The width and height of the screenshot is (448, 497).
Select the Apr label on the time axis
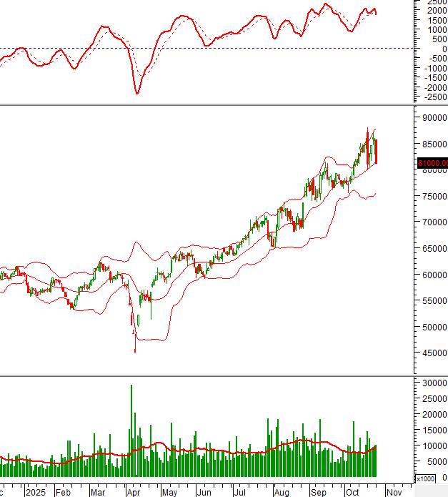134,492
